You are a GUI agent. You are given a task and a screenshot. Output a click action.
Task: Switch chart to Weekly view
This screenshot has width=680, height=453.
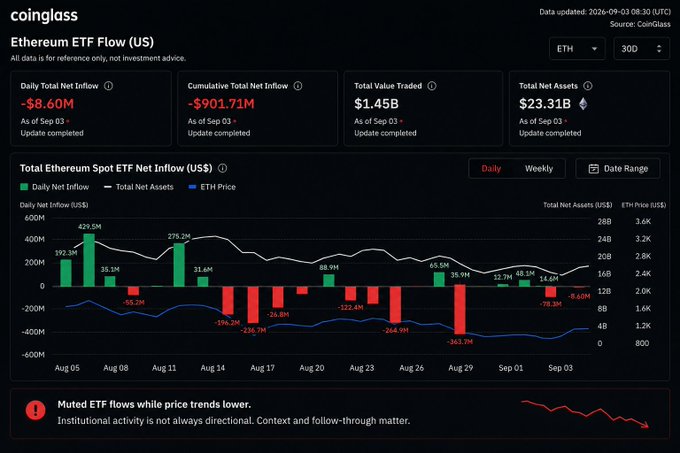coord(539,169)
